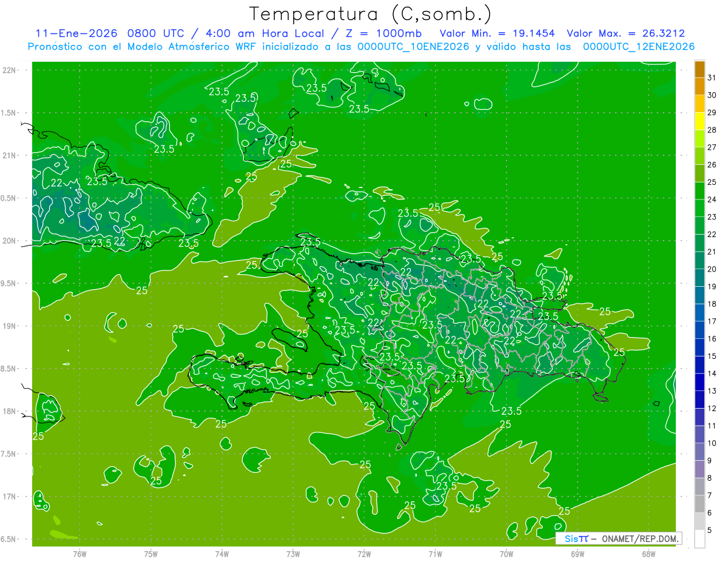728x562 pixels.
Task: Click the gray legend swatch between 6 and 7
Action: (699, 504)
